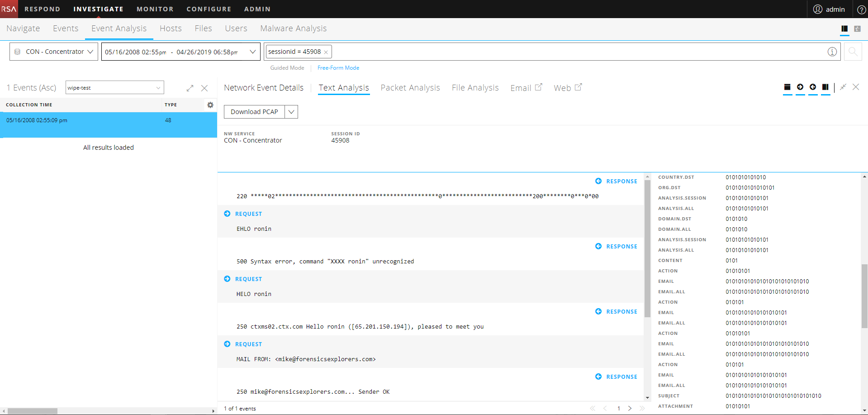Click the Download PCAP button
Image resolution: width=868 pixels, height=415 pixels.
coord(254,112)
